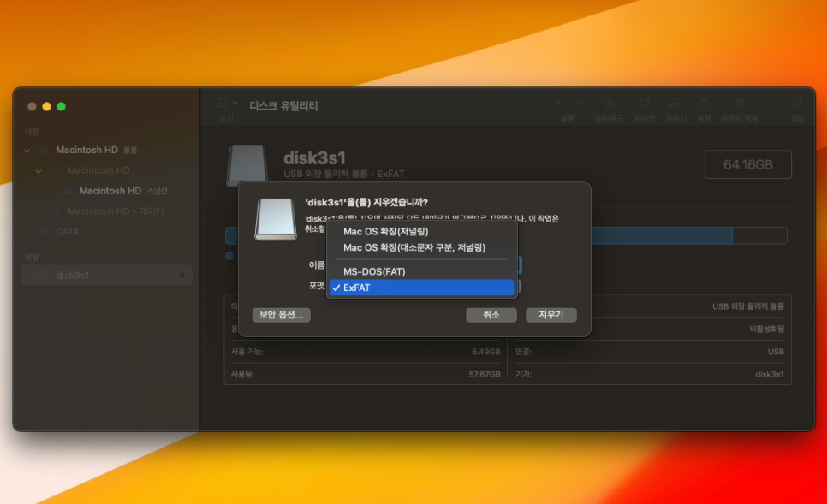Click the USB 외장 물리적 볼륨 table value
This screenshot has width=827, height=504.
pos(748,306)
